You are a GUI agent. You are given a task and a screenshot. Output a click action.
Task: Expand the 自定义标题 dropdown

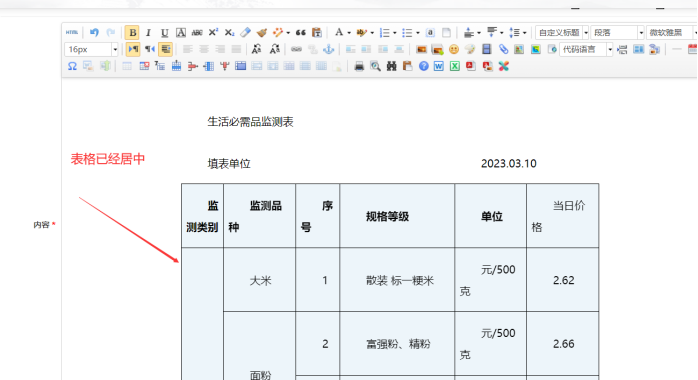[562, 32]
